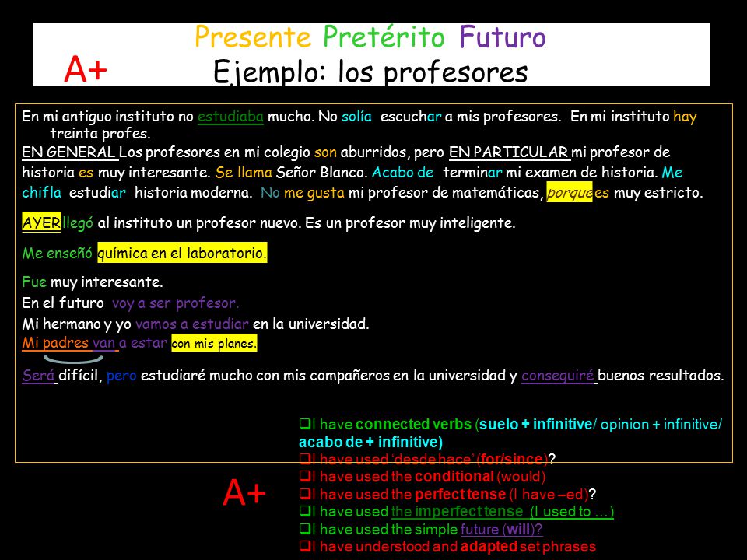Click the purple 'Futuro' title word
Viewport: 747px width, 560px height.
pos(503,37)
